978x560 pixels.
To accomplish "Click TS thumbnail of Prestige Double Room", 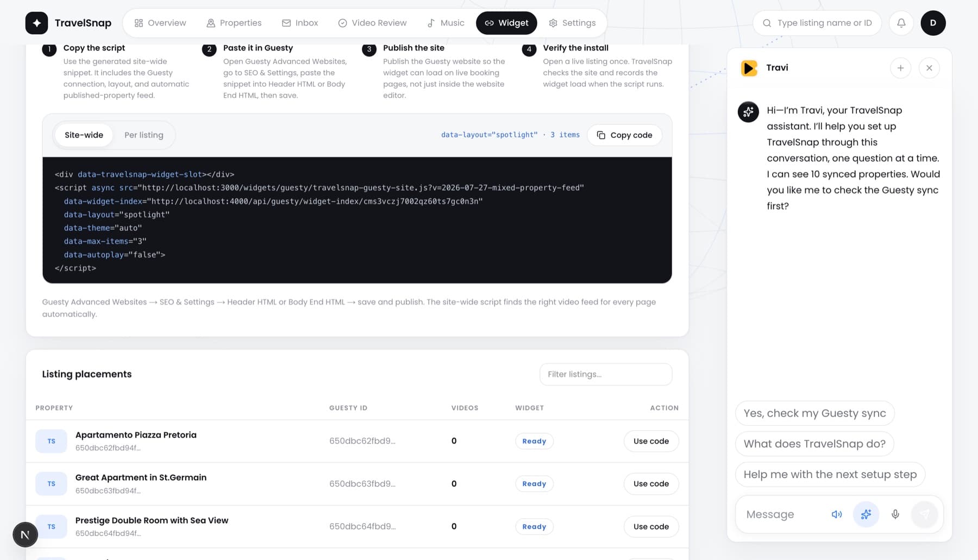I will click(x=51, y=526).
